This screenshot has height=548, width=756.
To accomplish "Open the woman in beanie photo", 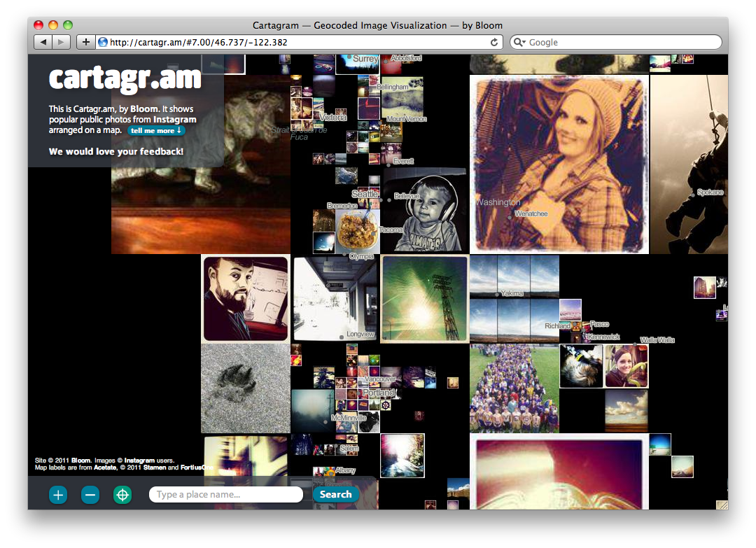I will coord(559,164).
